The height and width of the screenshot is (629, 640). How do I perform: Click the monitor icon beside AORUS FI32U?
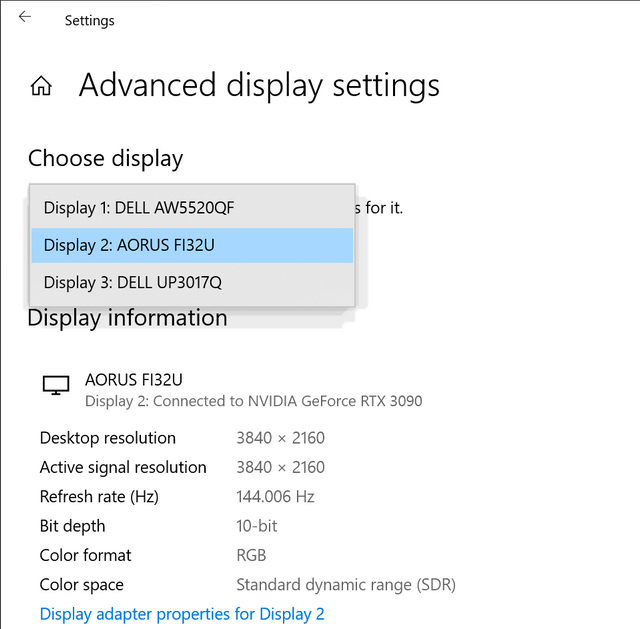[56, 385]
